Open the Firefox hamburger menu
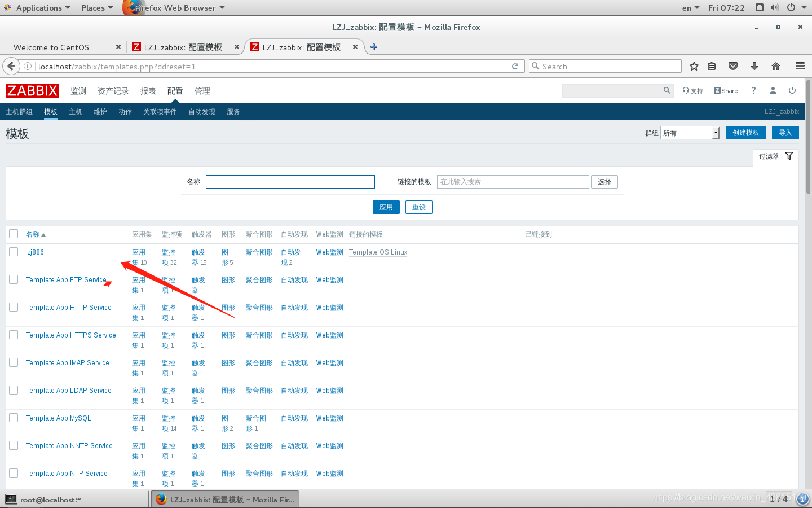This screenshot has width=812, height=508. tap(800, 67)
